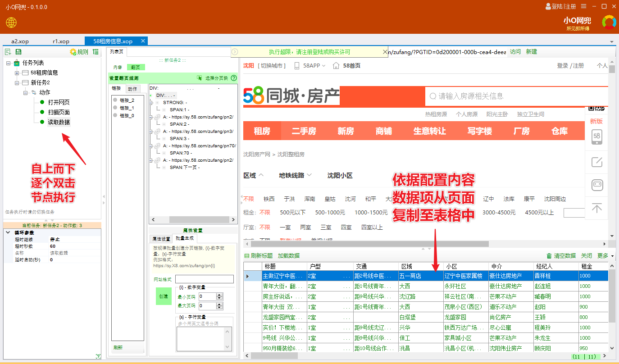Expand the 58租房信息 tree node
The image size is (619, 364).
click(17, 73)
